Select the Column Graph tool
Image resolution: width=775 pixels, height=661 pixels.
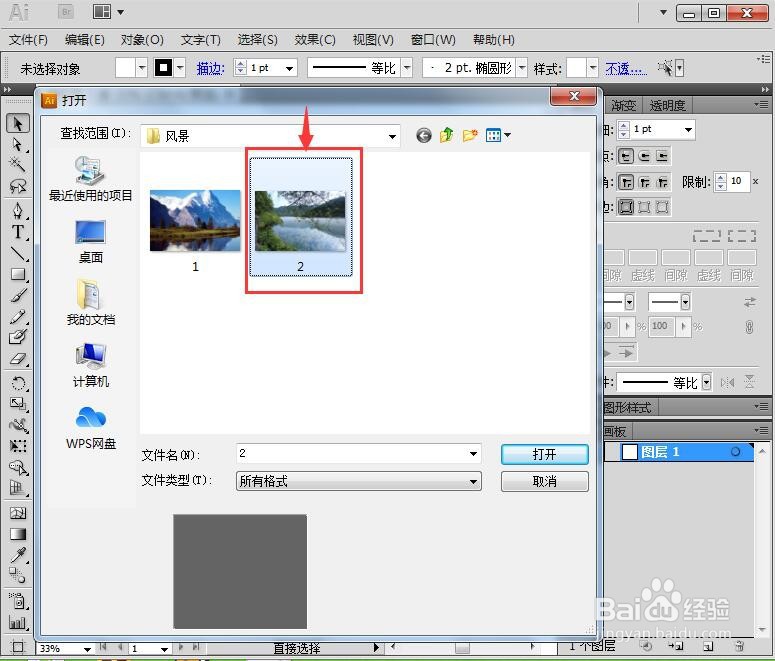[x=18, y=622]
